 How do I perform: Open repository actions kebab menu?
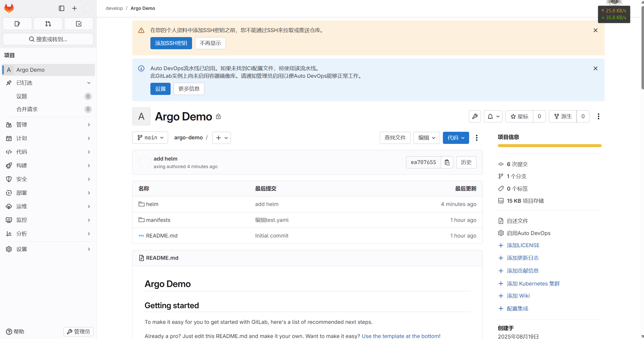pyautogui.click(x=476, y=138)
